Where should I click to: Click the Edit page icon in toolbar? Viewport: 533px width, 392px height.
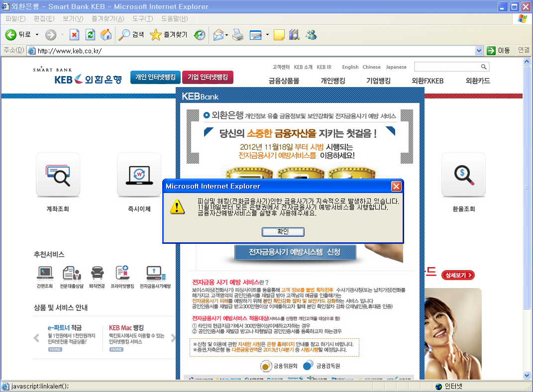(256, 35)
